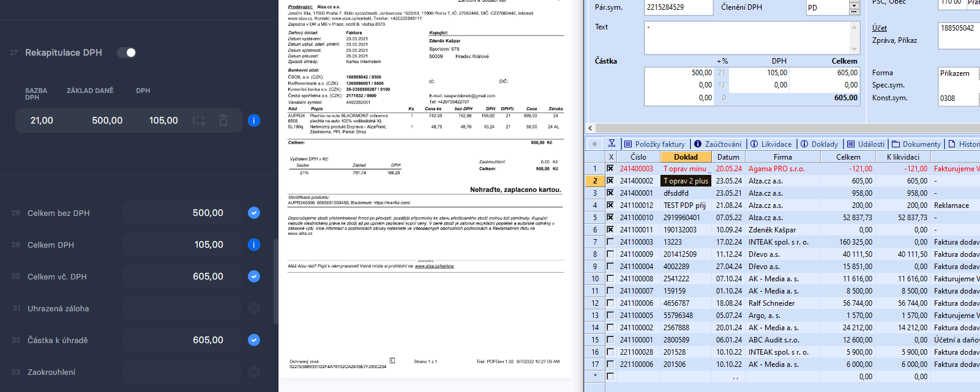Screen dimensions: 980x392
Task: Switch to the Zaúčtování tab
Action: [717, 144]
